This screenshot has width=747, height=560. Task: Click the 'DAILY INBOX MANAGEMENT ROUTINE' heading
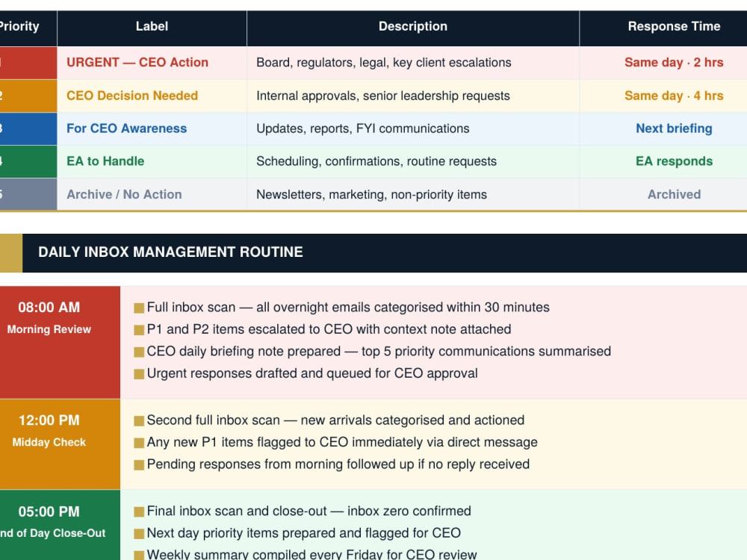(170, 252)
